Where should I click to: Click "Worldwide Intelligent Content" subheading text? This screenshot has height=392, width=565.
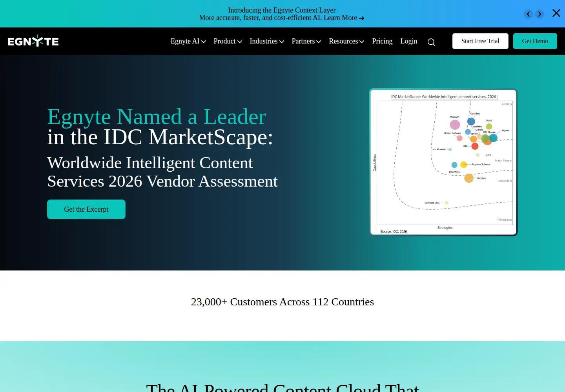tap(150, 163)
